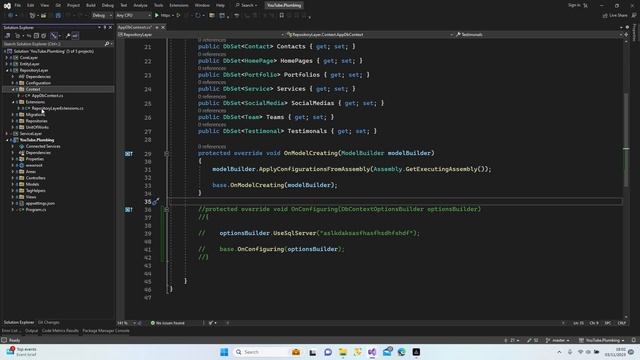Select AppDbContext.cs in Solution Explorer
Screen dimensions: 640x360
coord(47,96)
